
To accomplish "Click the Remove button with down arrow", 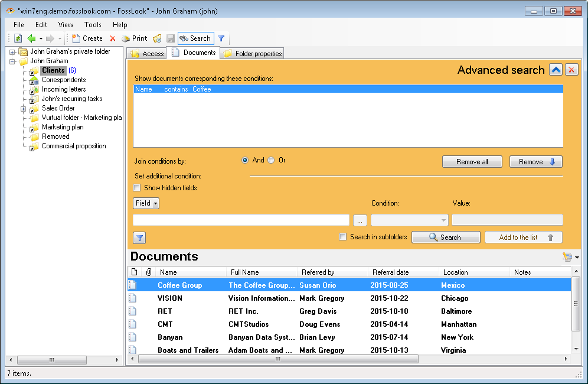I will (x=536, y=162).
